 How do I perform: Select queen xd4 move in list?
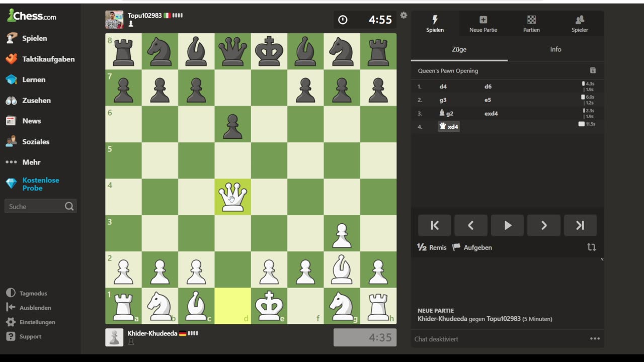click(449, 127)
